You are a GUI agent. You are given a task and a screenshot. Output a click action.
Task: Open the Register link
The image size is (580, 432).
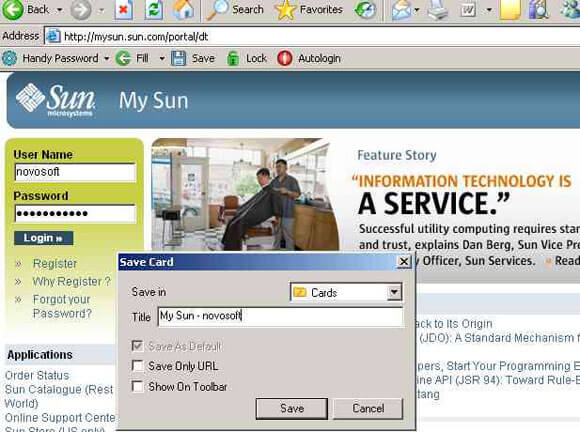(x=55, y=263)
